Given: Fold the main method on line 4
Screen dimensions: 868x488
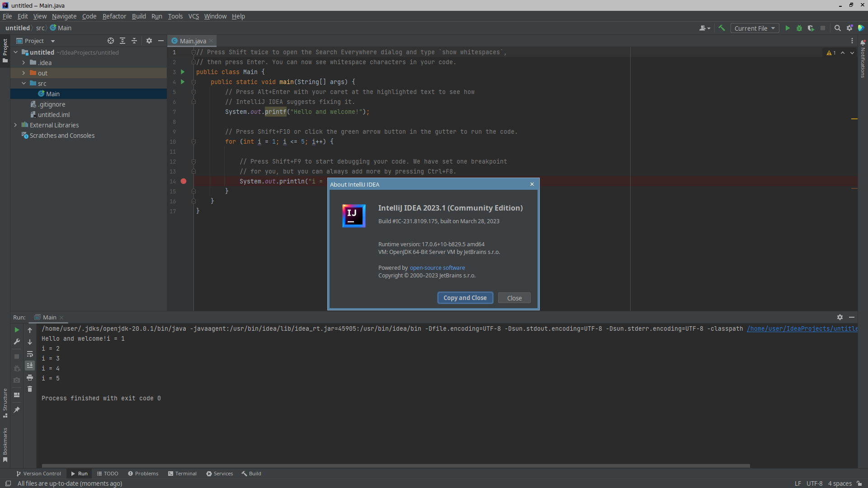Looking at the screenshot, I should (x=193, y=82).
